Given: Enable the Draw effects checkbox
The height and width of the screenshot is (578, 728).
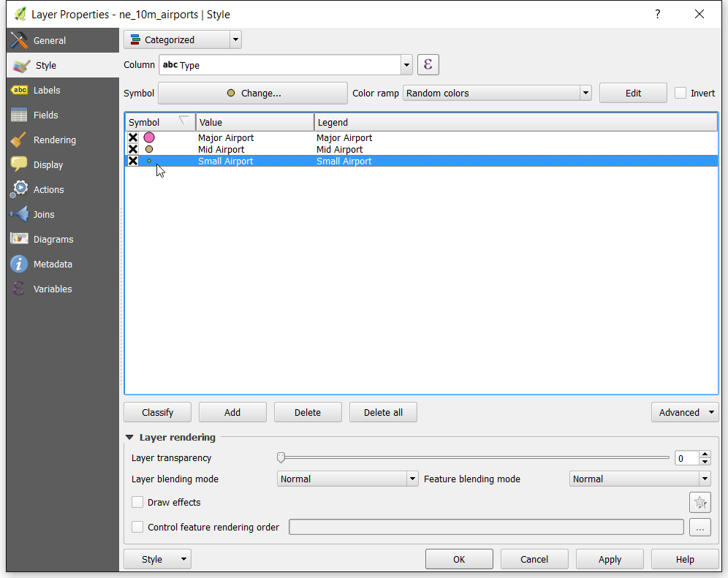Looking at the screenshot, I should pyautogui.click(x=137, y=502).
